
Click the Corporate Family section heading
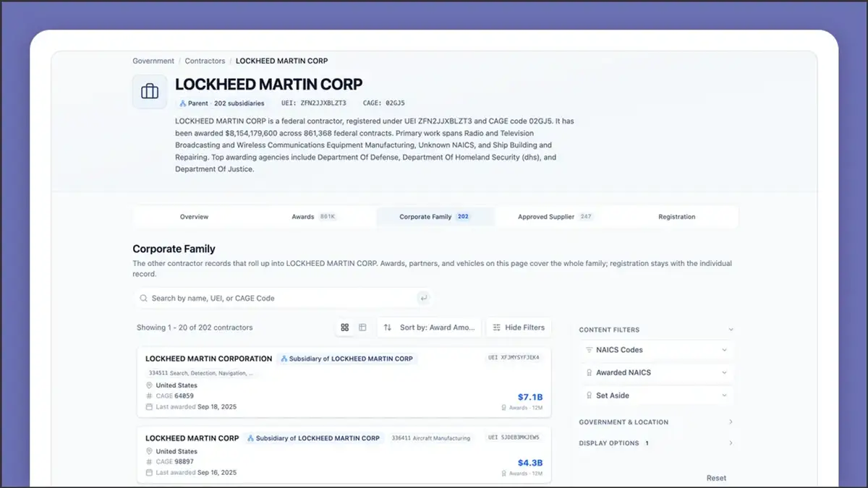tap(174, 249)
